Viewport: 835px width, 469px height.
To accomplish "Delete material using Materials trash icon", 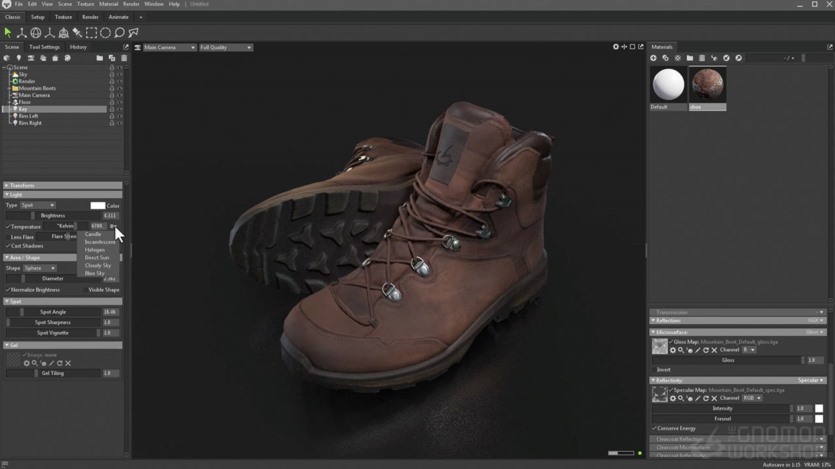I will click(702, 58).
